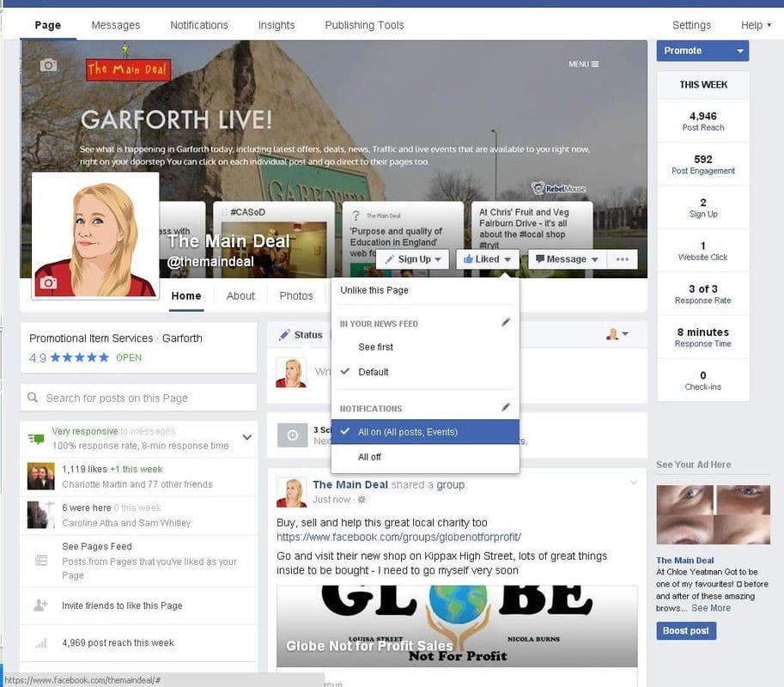
Task: Click the See Pages Feed icon
Action: point(41,560)
